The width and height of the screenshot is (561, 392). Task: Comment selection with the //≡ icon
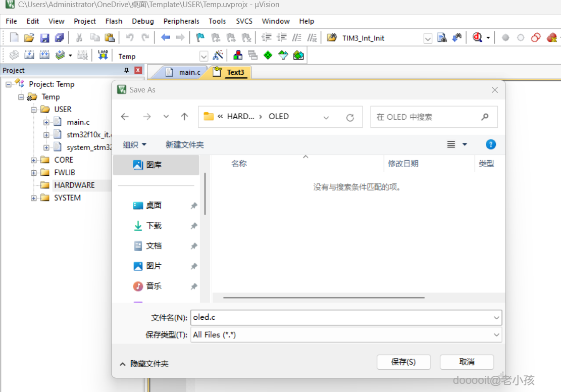[x=297, y=37]
